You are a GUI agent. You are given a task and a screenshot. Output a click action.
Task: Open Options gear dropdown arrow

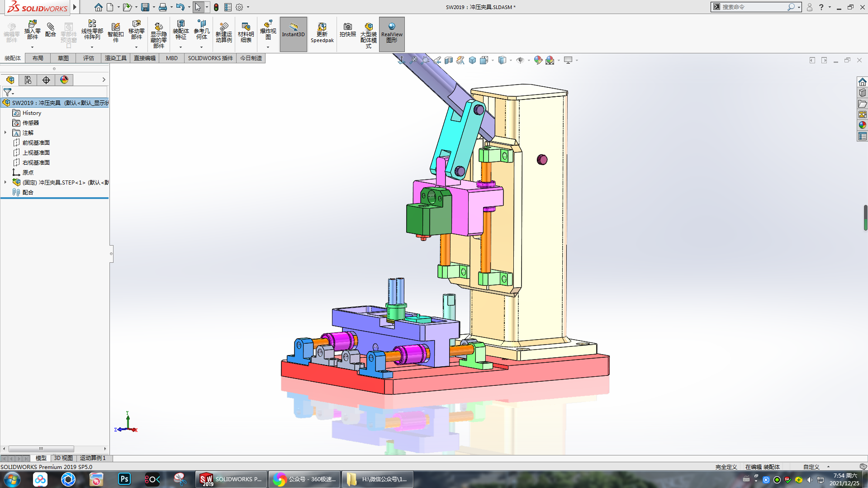click(248, 7)
